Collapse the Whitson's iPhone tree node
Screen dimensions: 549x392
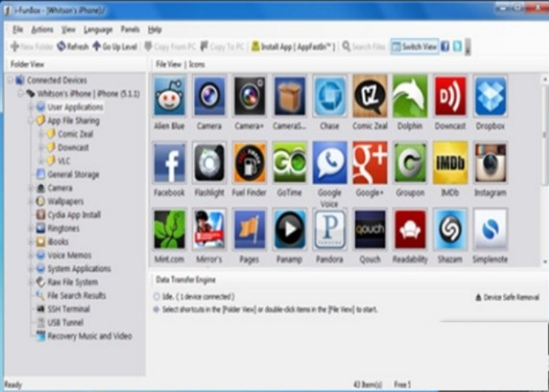click(x=21, y=94)
